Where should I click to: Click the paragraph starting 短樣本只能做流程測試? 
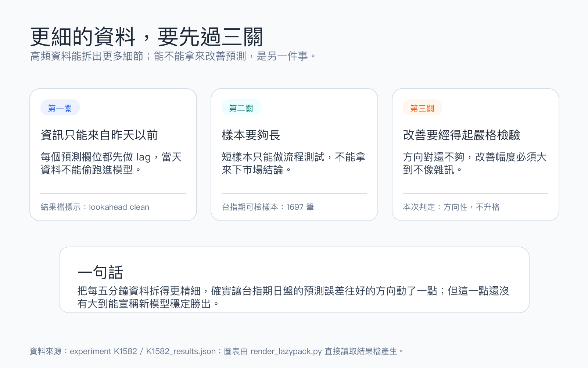294,163
